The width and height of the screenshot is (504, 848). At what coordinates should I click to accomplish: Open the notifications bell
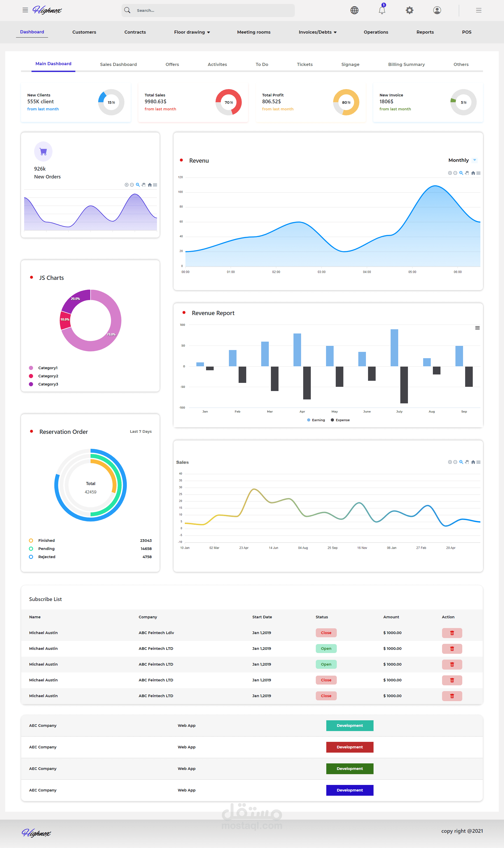[x=382, y=10]
